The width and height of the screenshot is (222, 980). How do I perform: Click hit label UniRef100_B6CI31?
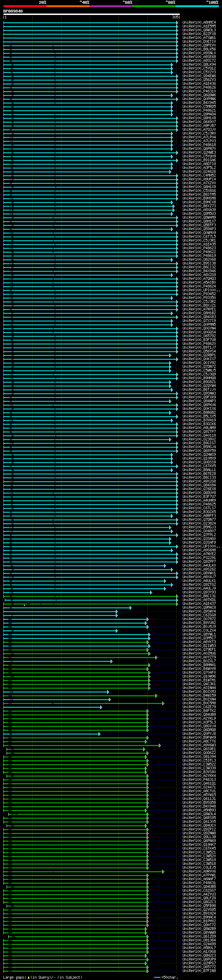199,596
